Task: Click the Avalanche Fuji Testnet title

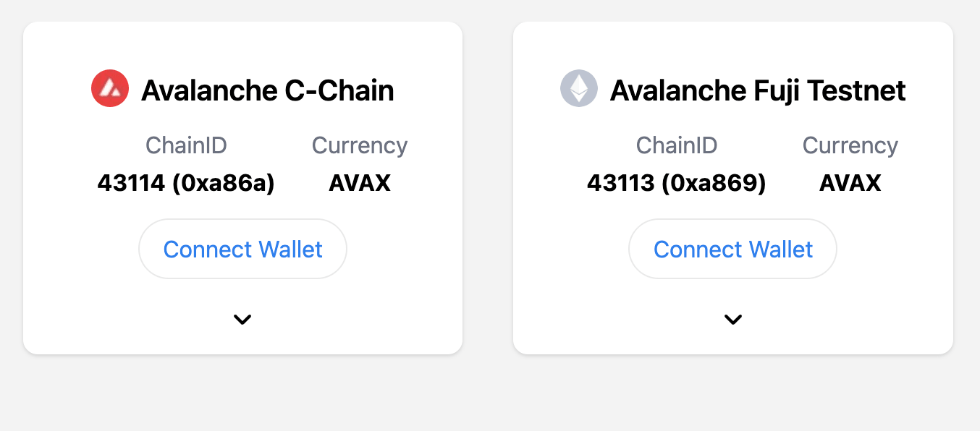Action: click(758, 90)
